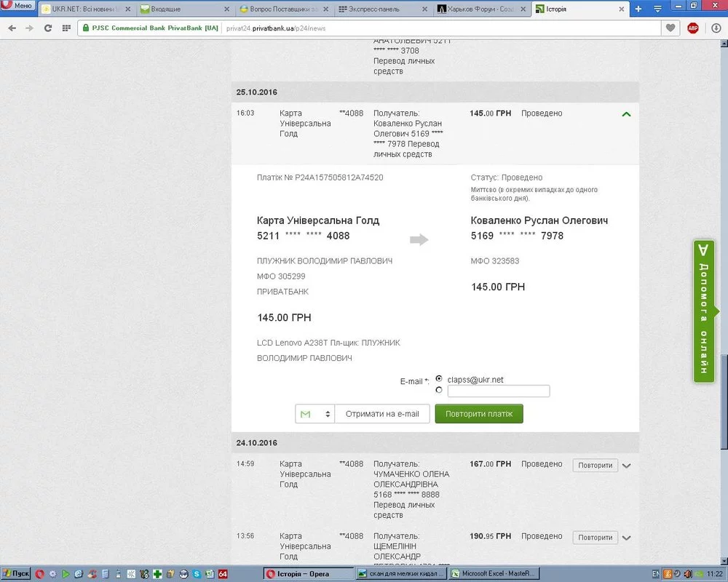The width and height of the screenshot is (728, 582).
Task: Switch to Microsoft Excel taskbar window
Action: 494,574
